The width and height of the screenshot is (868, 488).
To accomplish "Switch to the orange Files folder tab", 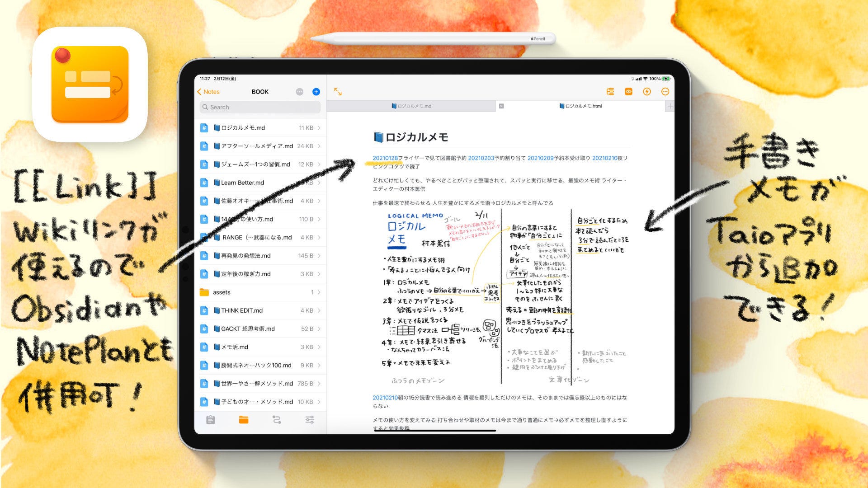I will pyautogui.click(x=243, y=420).
